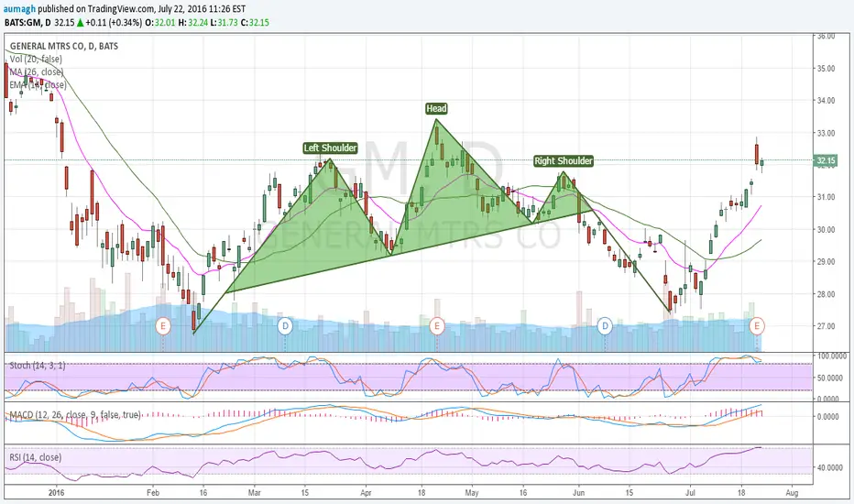The width and height of the screenshot is (854, 504).
Task: Click the 34.00 price axis label
Action: 826,101
